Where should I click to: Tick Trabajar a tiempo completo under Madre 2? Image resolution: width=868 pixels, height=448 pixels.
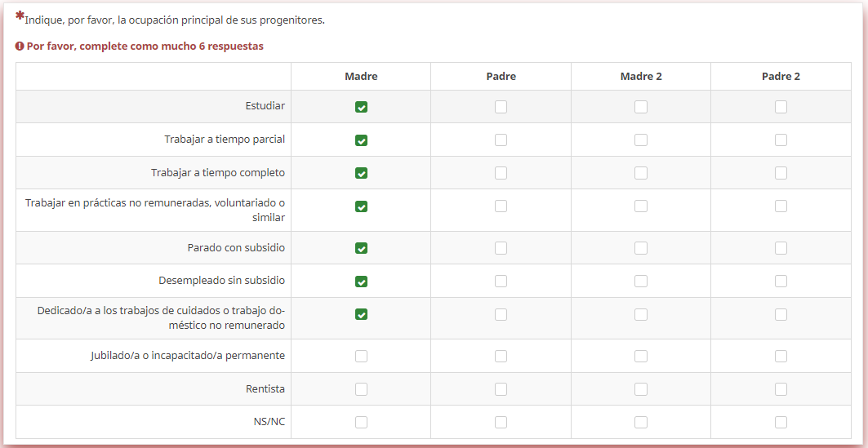click(640, 173)
